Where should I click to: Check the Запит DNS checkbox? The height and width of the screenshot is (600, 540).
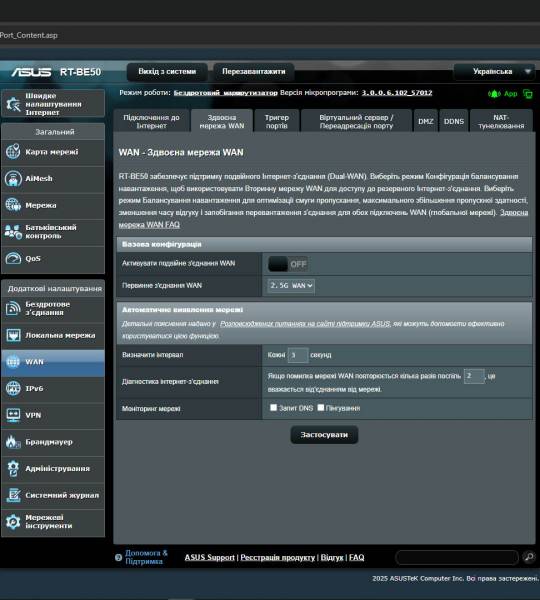[x=273, y=408]
